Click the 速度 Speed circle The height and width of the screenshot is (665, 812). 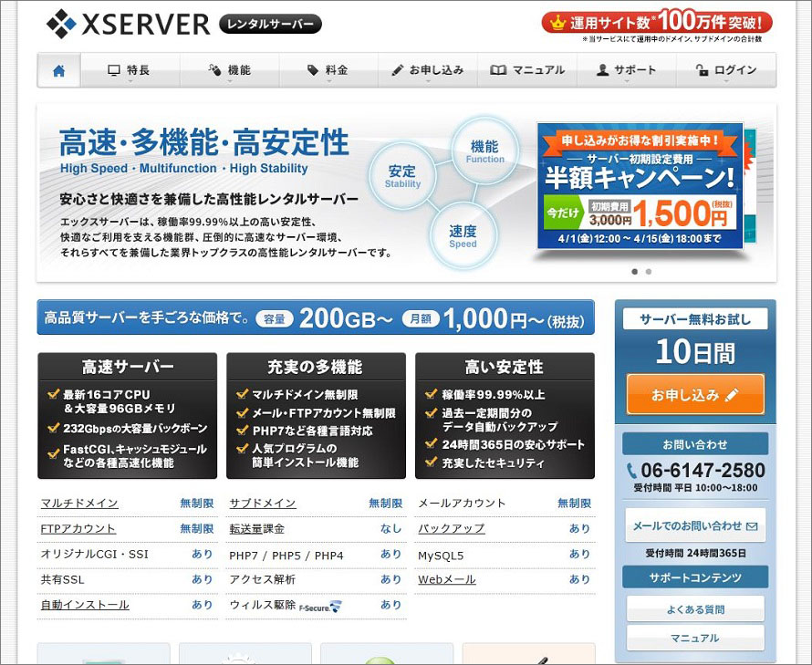pos(463,235)
